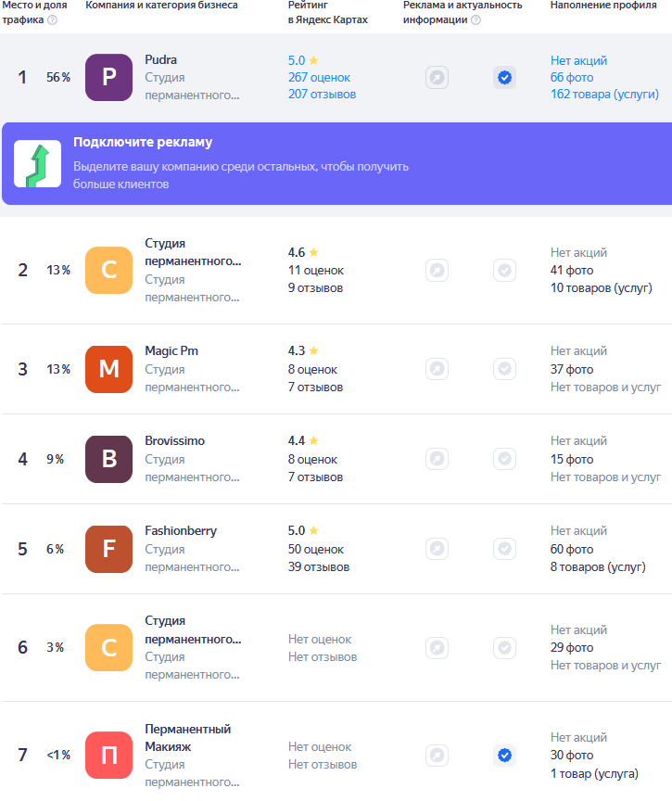Click the orange C avatar in row 6
This screenshot has height=801, width=672.
[108, 647]
